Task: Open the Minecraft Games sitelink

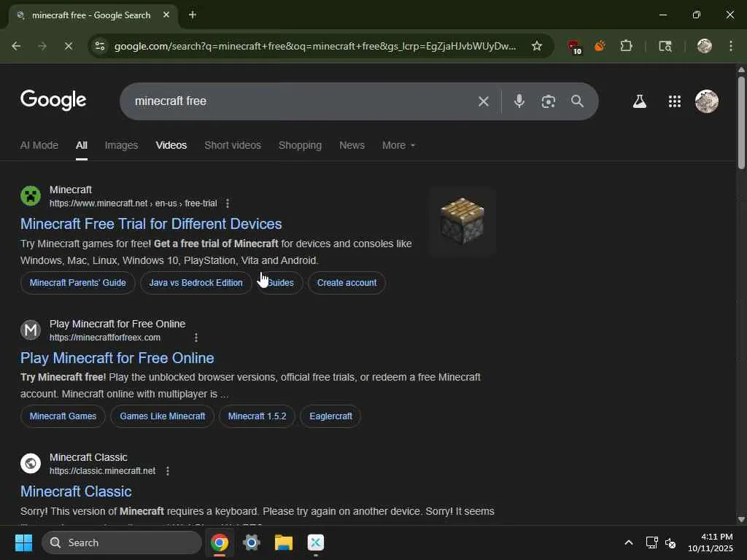Action: [63, 416]
